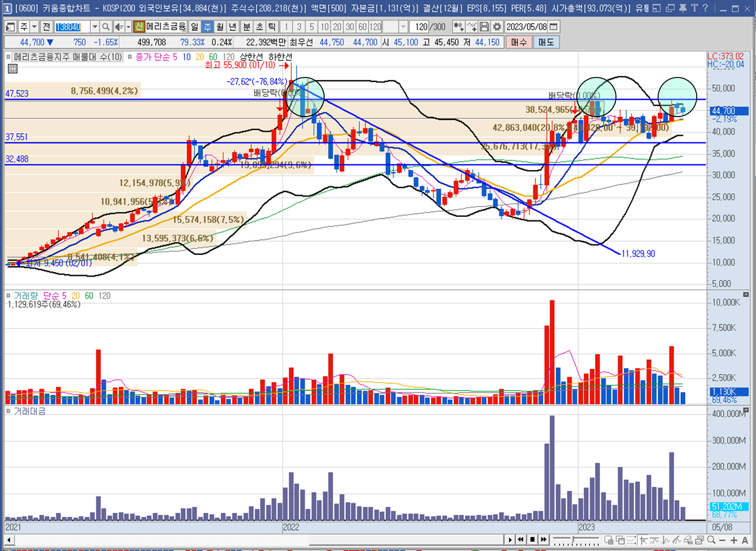Click the date field 2023/05/08
Viewport: 756px width, 551px height.
tap(526, 27)
